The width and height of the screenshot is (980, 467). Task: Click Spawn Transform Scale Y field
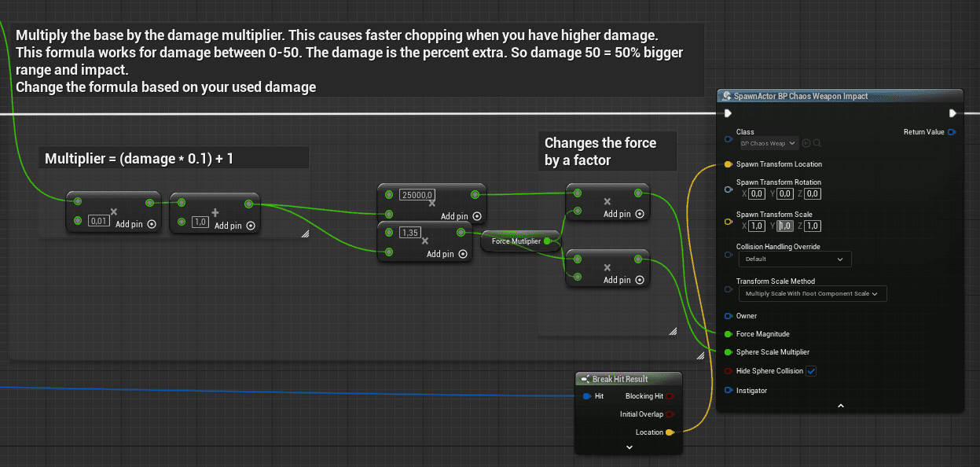[784, 226]
